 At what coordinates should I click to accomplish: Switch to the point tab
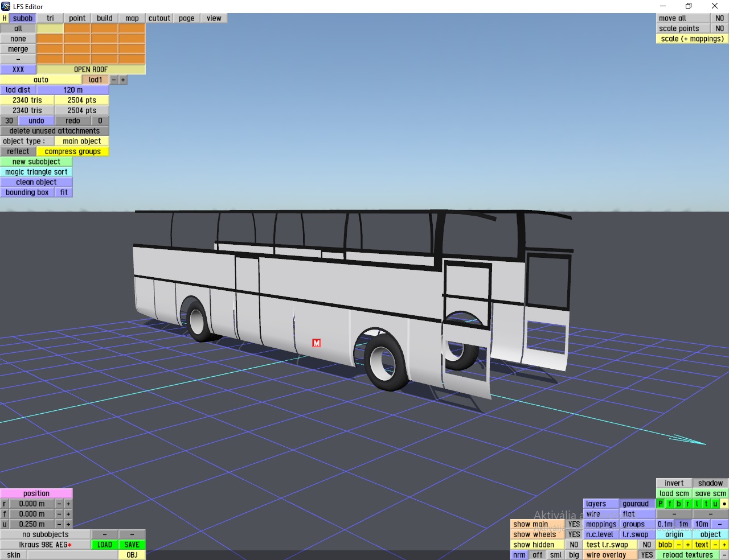tap(77, 18)
